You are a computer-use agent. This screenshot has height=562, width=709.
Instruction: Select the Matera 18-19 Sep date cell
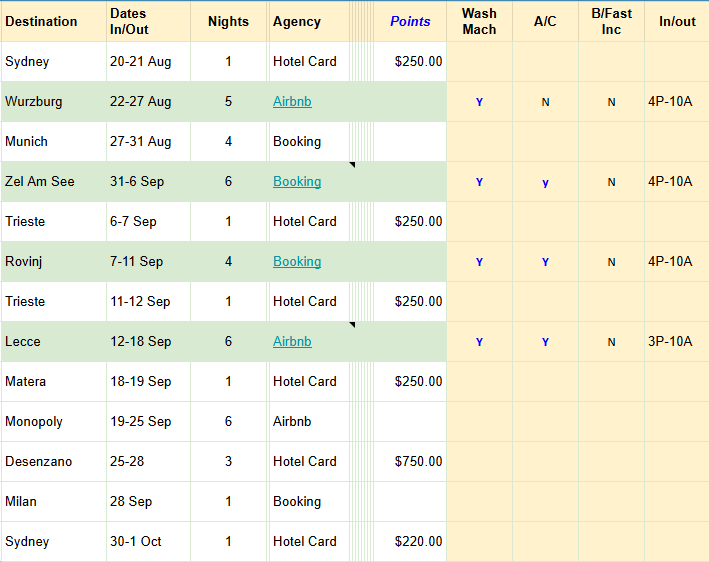148,381
